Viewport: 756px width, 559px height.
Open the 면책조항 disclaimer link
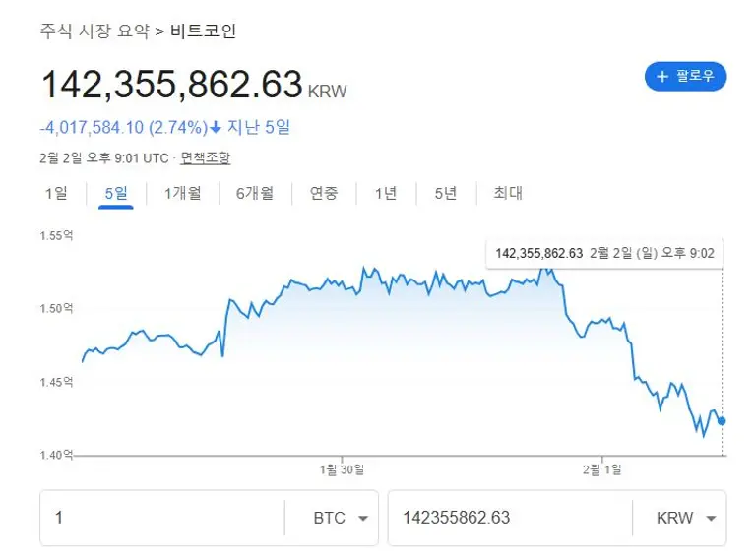206,157
